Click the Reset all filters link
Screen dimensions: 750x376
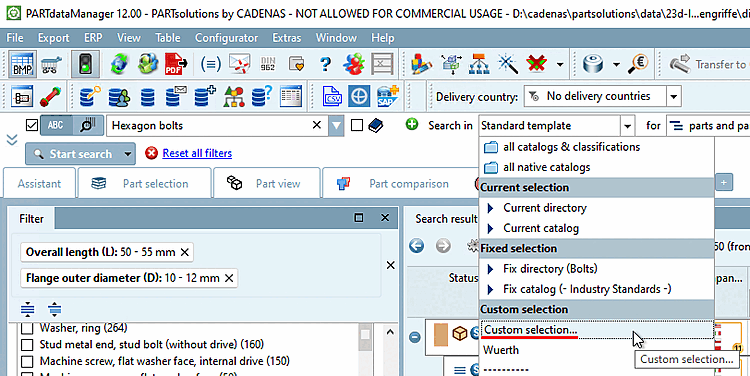coord(197,154)
